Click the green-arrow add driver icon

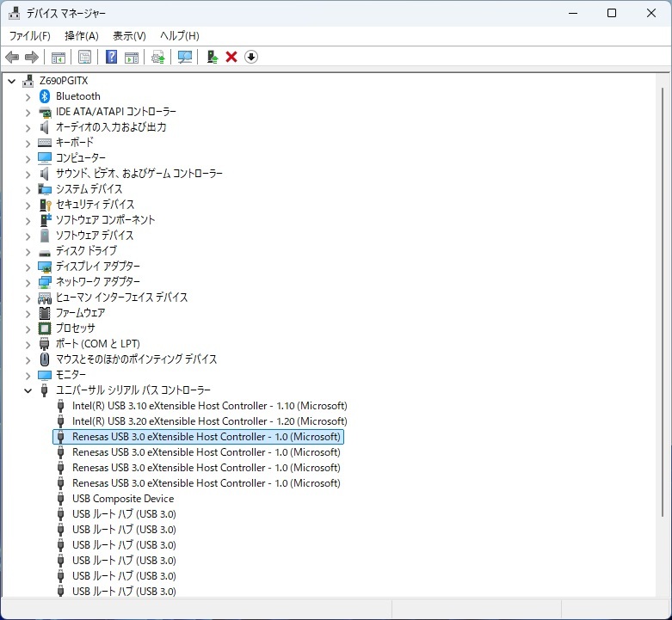pyautogui.click(x=212, y=57)
